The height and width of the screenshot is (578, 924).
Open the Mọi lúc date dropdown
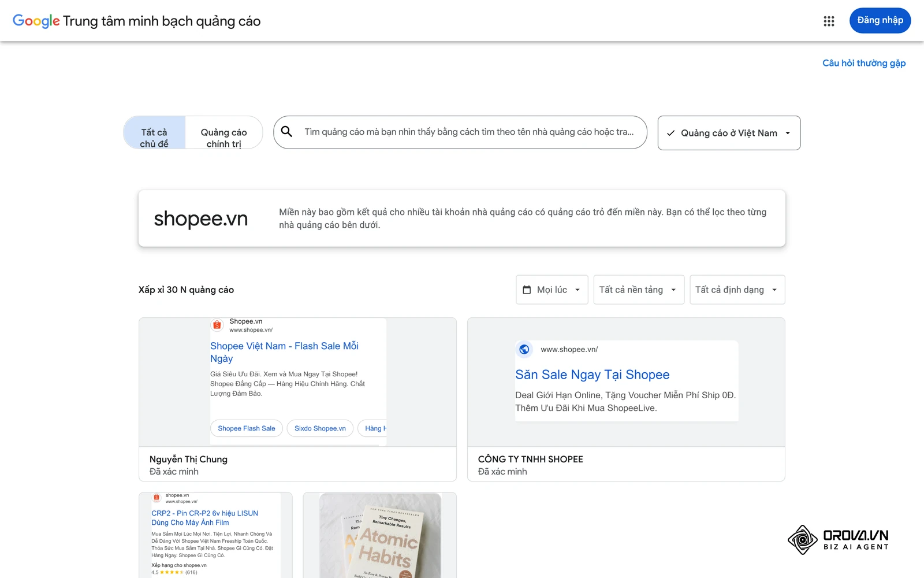click(552, 290)
